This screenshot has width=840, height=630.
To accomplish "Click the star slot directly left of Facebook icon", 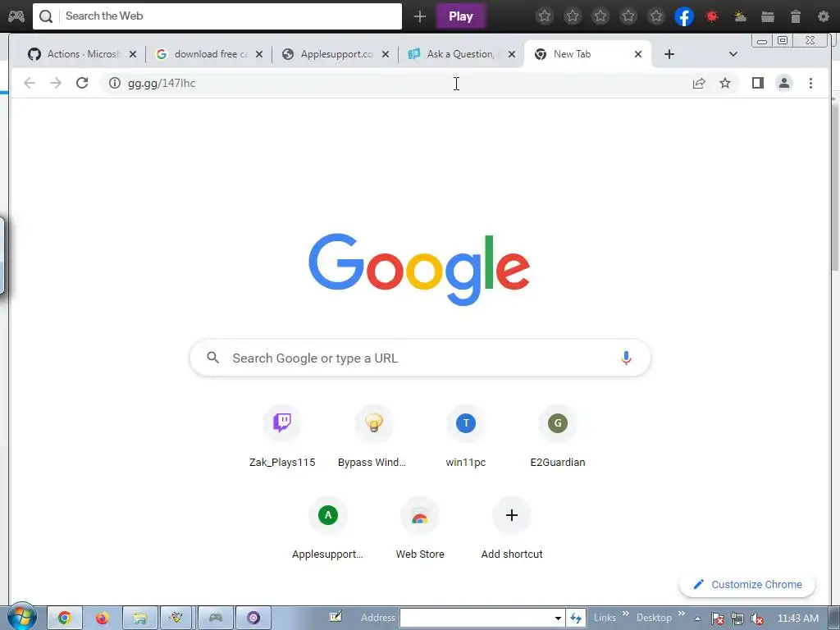I will (656, 16).
